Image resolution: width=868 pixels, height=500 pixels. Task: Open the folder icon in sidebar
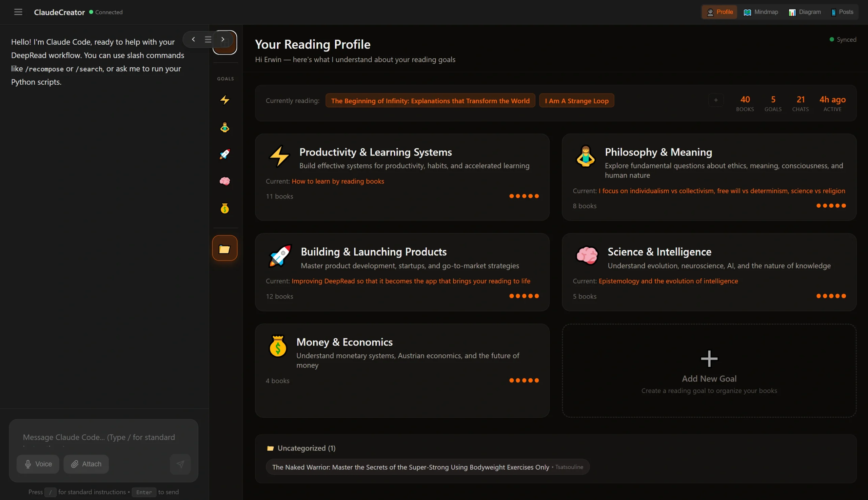coord(225,248)
